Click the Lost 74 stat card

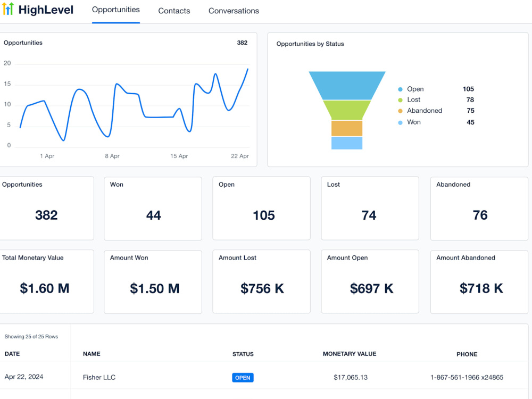pos(370,209)
